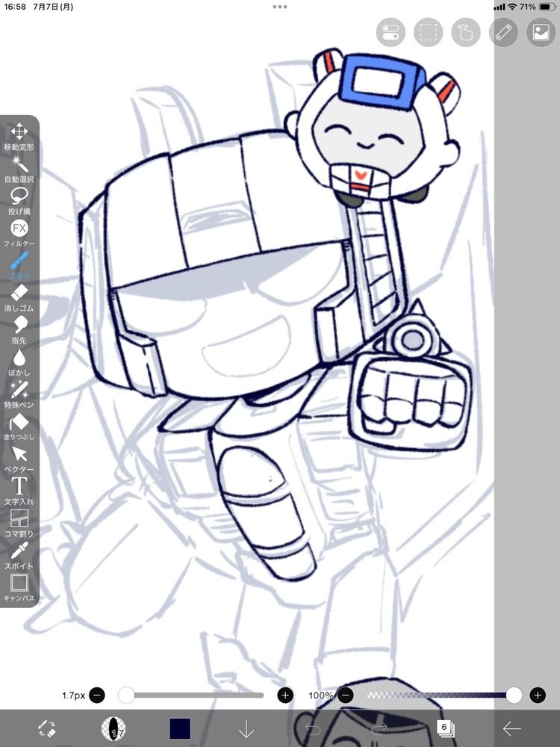Open the material image panel
This screenshot has height=747, width=560.
click(x=541, y=32)
